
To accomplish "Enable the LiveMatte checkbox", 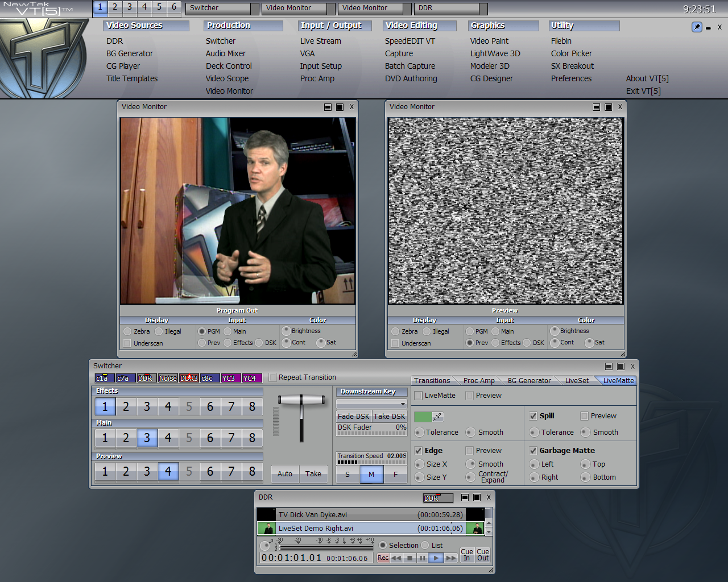I will pyautogui.click(x=419, y=396).
